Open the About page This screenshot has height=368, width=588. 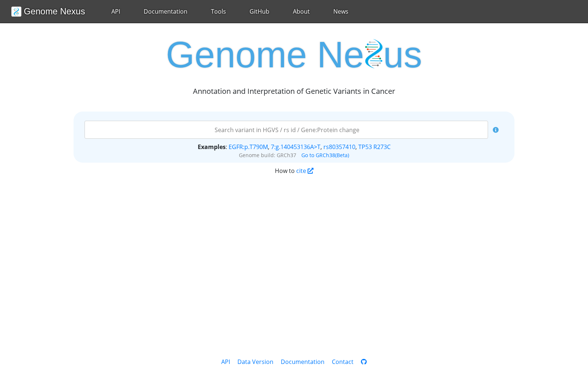click(x=301, y=11)
